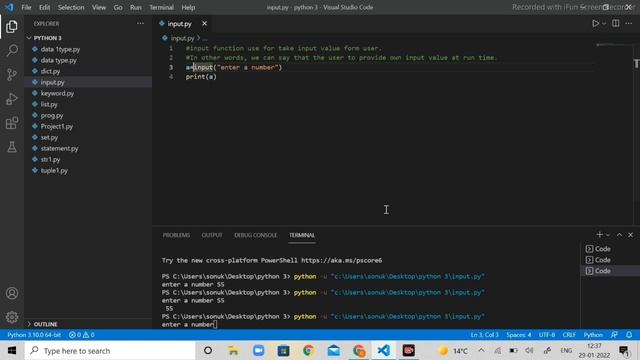Switch to the OUTPUT panel tab

(x=212, y=235)
